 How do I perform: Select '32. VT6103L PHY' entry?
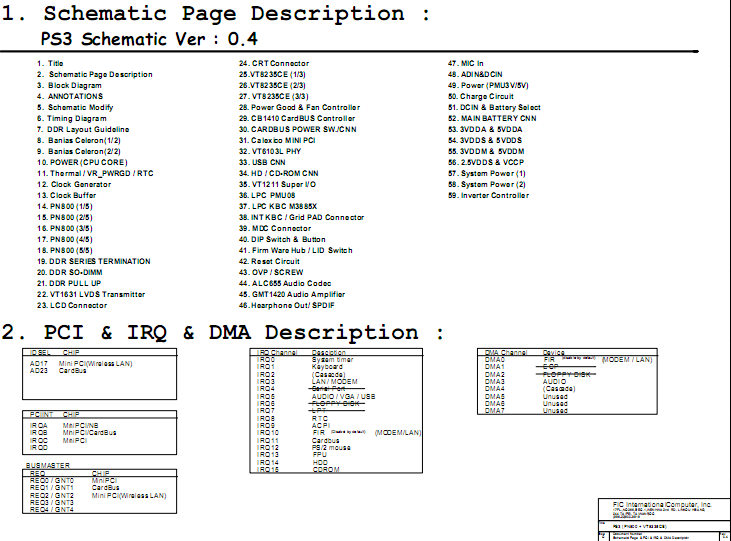270,152
